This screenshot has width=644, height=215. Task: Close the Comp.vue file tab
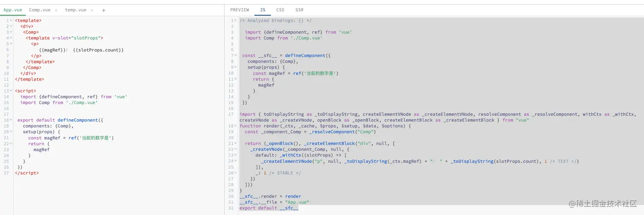pos(56,10)
